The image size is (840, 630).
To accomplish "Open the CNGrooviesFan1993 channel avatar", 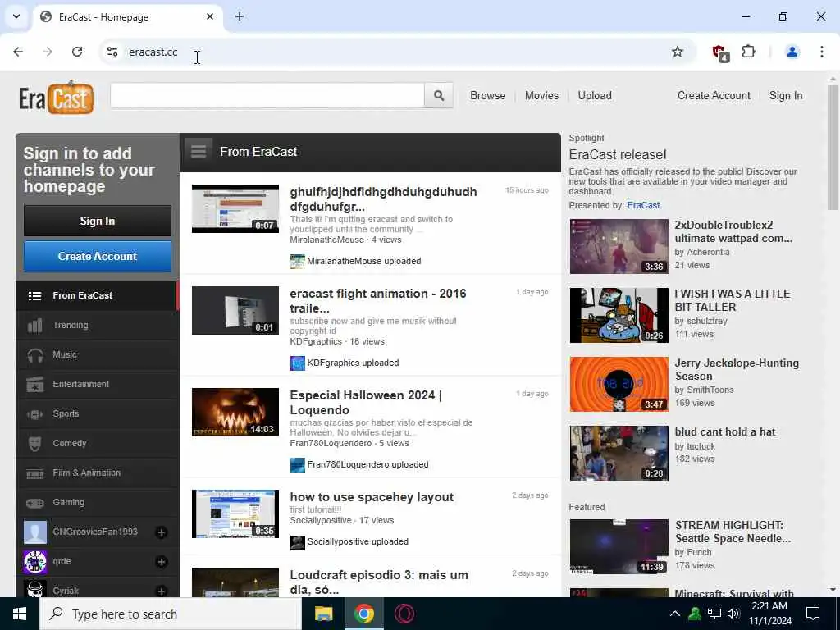I will coord(34,532).
